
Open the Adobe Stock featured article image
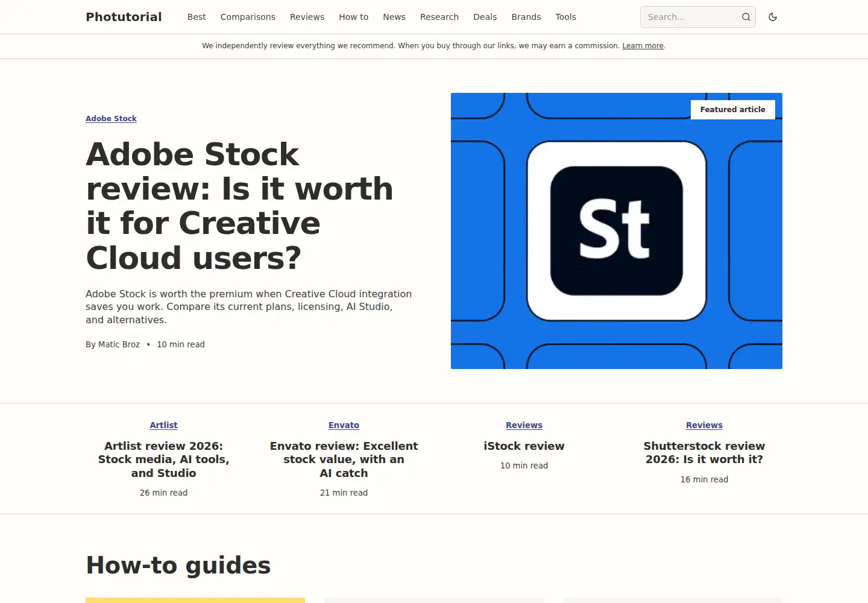click(x=617, y=231)
